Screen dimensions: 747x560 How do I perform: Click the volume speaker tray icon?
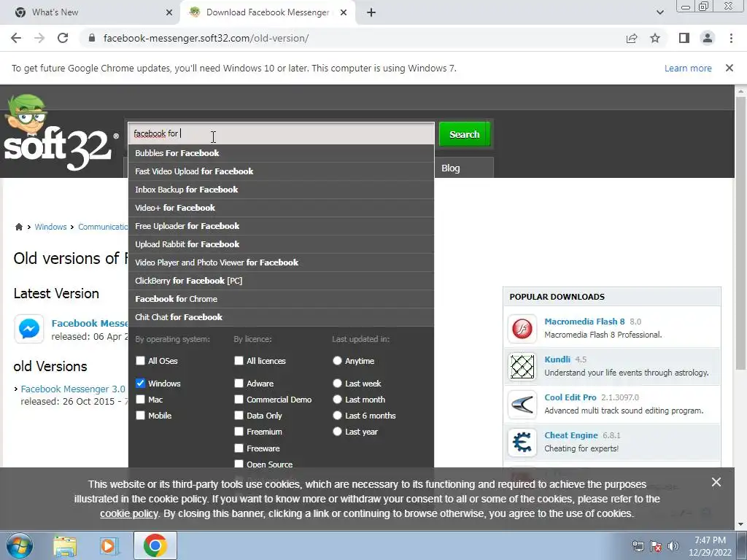(673, 546)
